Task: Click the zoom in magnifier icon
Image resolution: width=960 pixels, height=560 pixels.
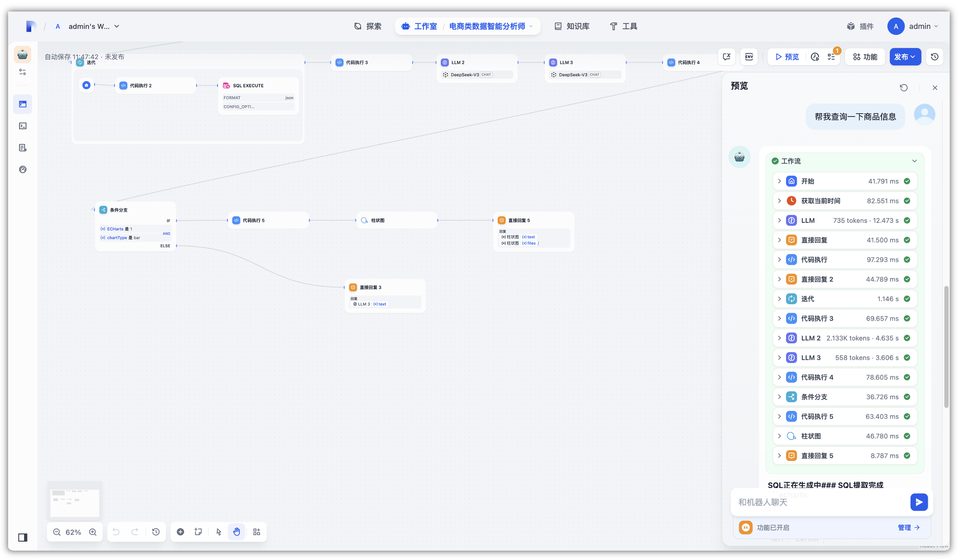Action: (93, 532)
